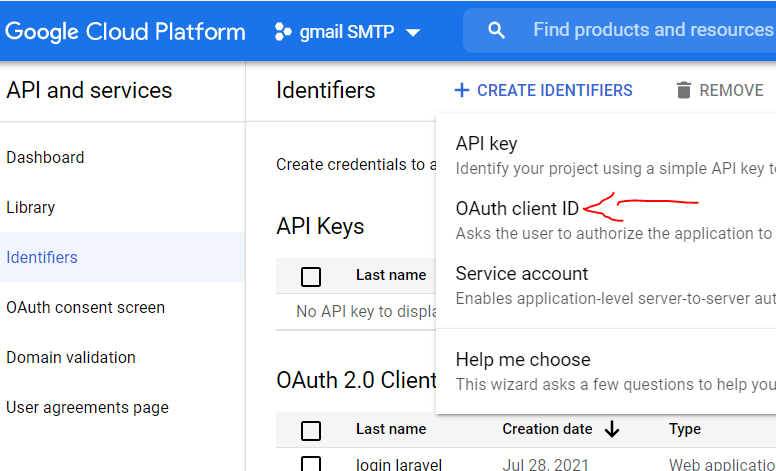Click the No API key to display message

366,312
